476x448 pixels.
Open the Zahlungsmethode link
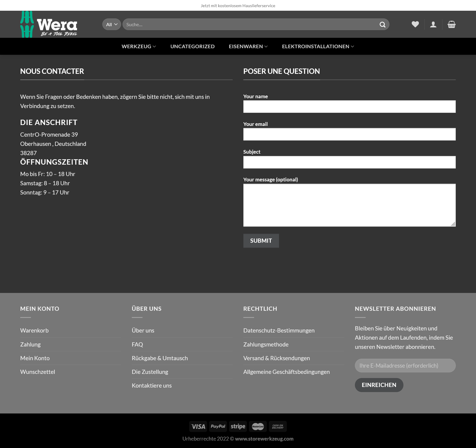(x=266, y=344)
